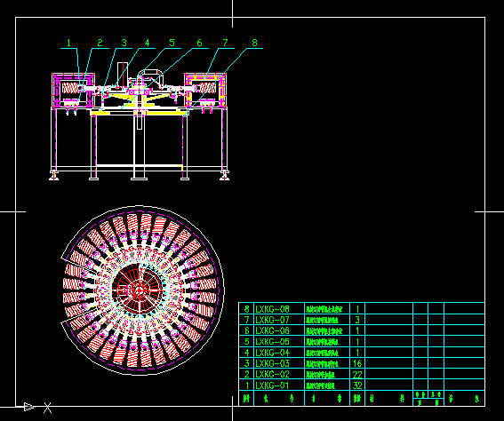Click the LXKG-05 part code cell

pos(279,341)
